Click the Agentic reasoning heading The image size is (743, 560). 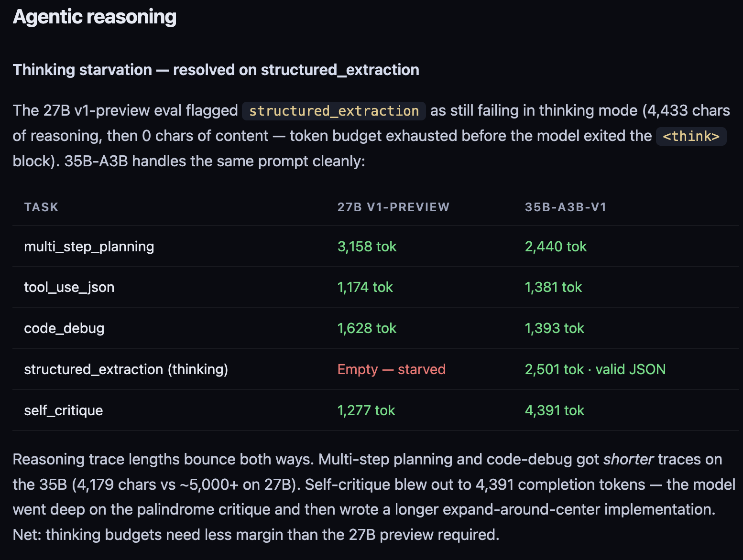[95, 17]
